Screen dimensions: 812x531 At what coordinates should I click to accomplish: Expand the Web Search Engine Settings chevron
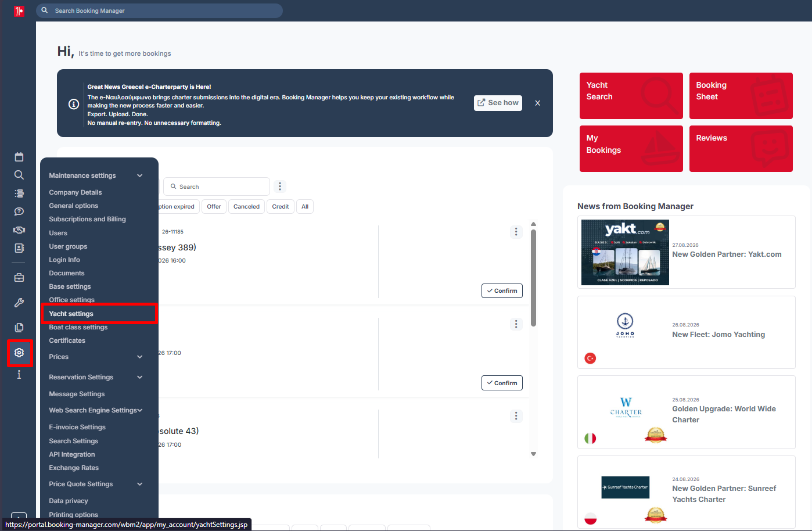(140, 410)
